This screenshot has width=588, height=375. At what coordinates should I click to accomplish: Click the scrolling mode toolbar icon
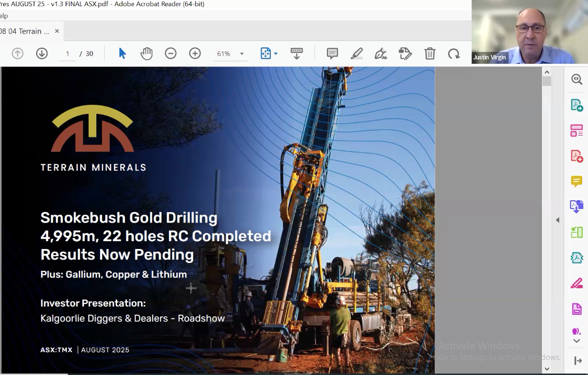(x=297, y=53)
